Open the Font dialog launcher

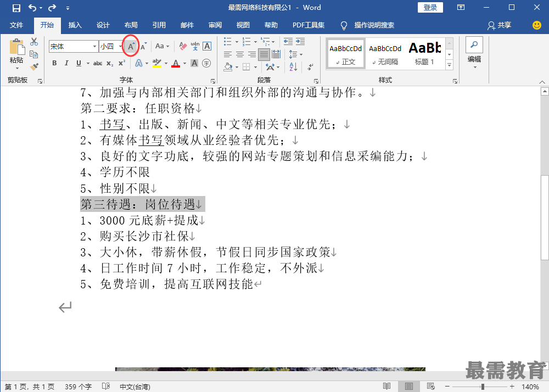[x=213, y=81]
